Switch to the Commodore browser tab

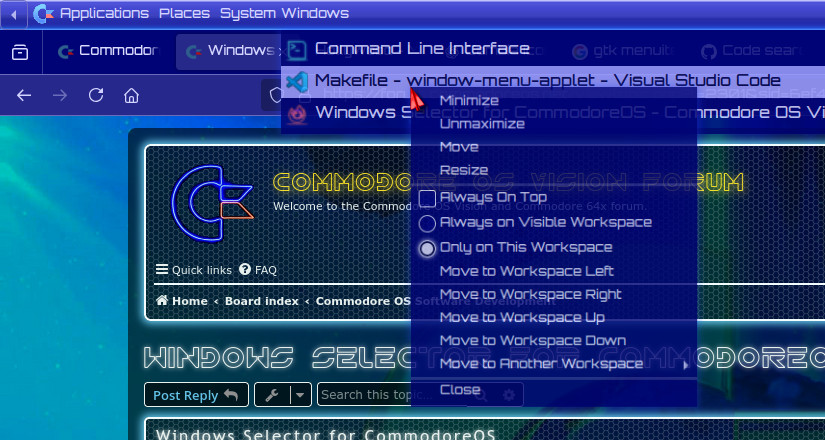click(x=108, y=51)
